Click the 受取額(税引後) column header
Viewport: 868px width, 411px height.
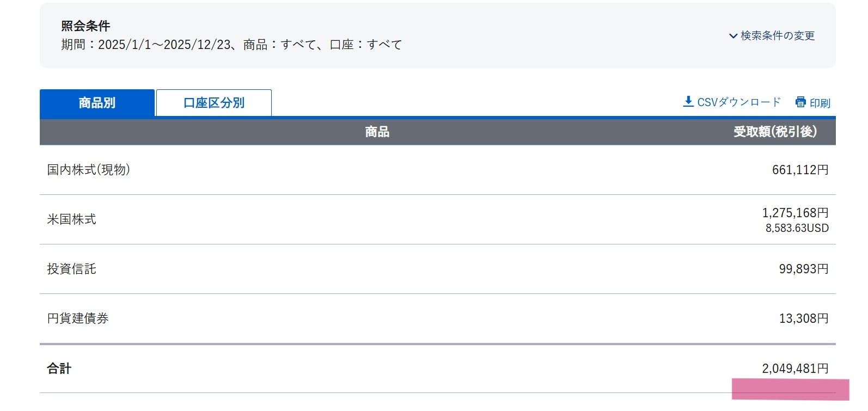(775, 132)
